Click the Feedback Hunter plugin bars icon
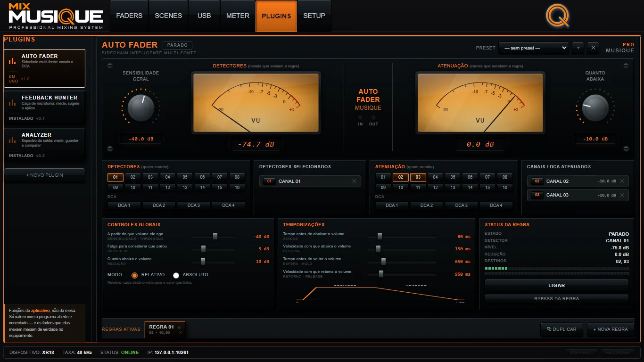 click(x=12, y=102)
